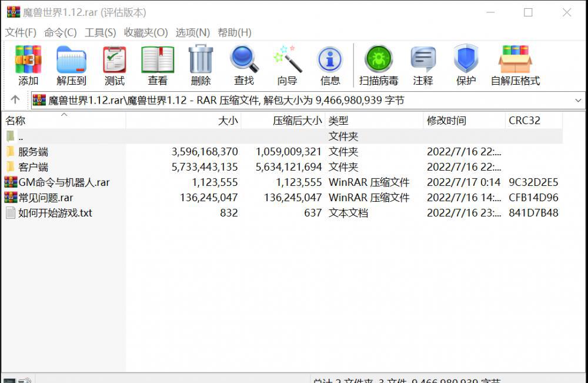
Task: Click the Delete (删除) trash icon
Action: pyautogui.click(x=201, y=59)
